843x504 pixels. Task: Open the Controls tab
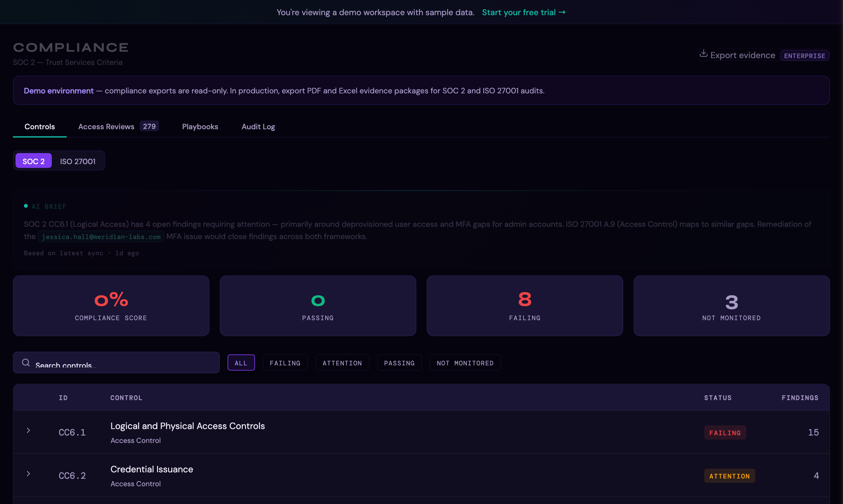(x=40, y=127)
